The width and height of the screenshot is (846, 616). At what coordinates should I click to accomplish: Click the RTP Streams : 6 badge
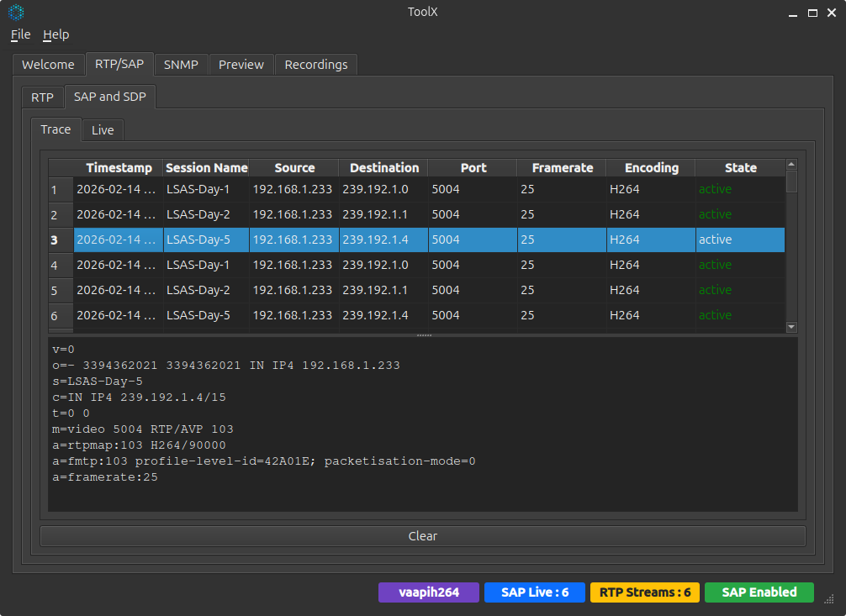click(644, 592)
